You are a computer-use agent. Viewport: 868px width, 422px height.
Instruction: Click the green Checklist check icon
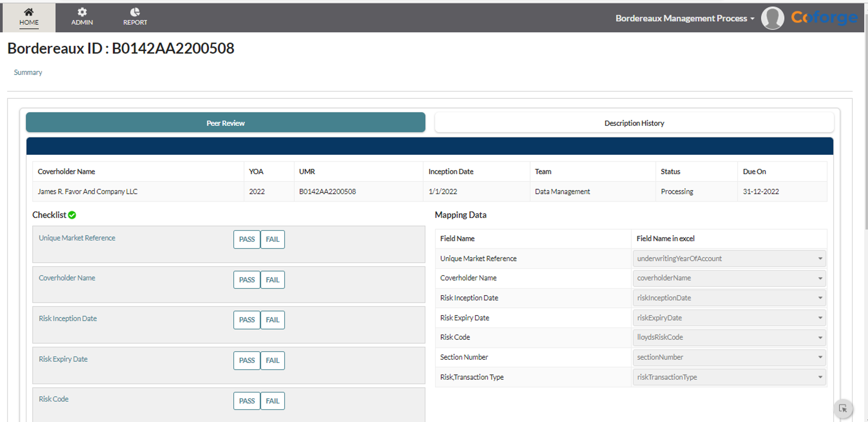click(72, 215)
